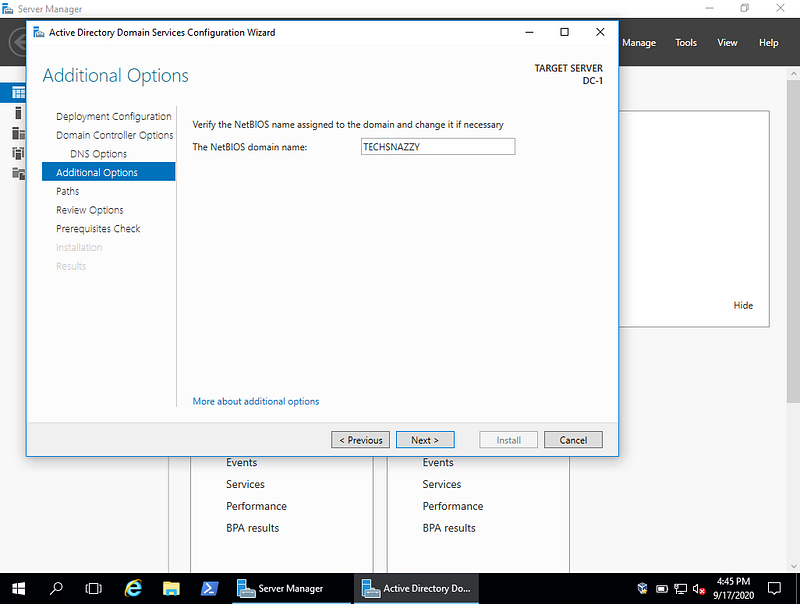Click the muted volume tray icon
The height and width of the screenshot is (604, 800).
[x=699, y=589]
